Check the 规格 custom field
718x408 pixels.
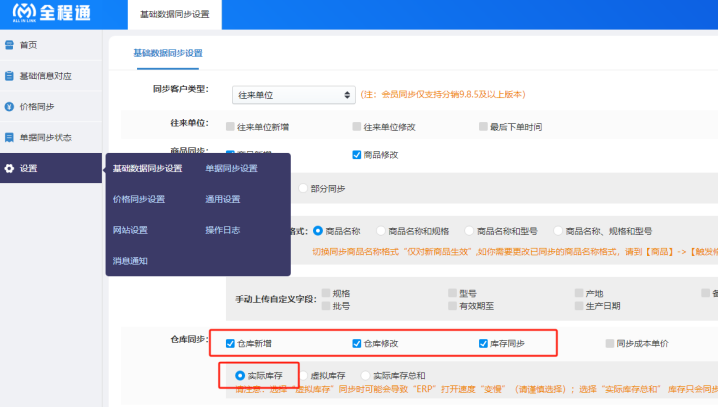coord(326,293)
